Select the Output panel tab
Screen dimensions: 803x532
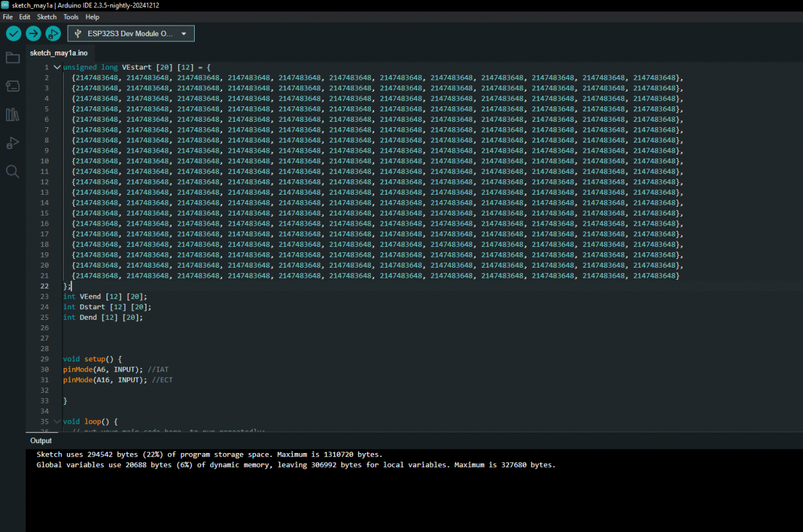pos(41,440)
